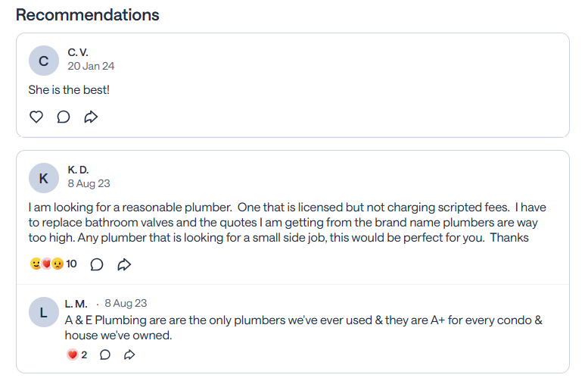Open K.D.'s 8 Aug 23 post timestamp
Screen dimensions: 588x381
[89, 183]
